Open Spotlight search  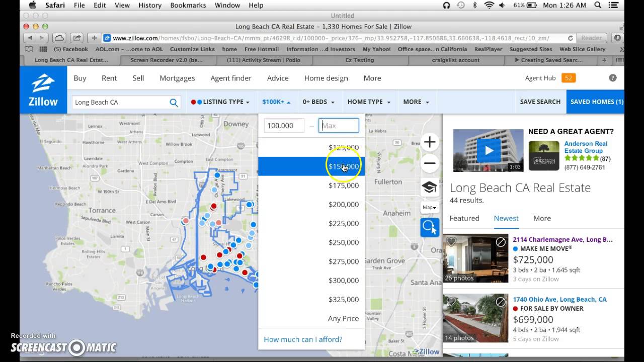tap(597, 5)
